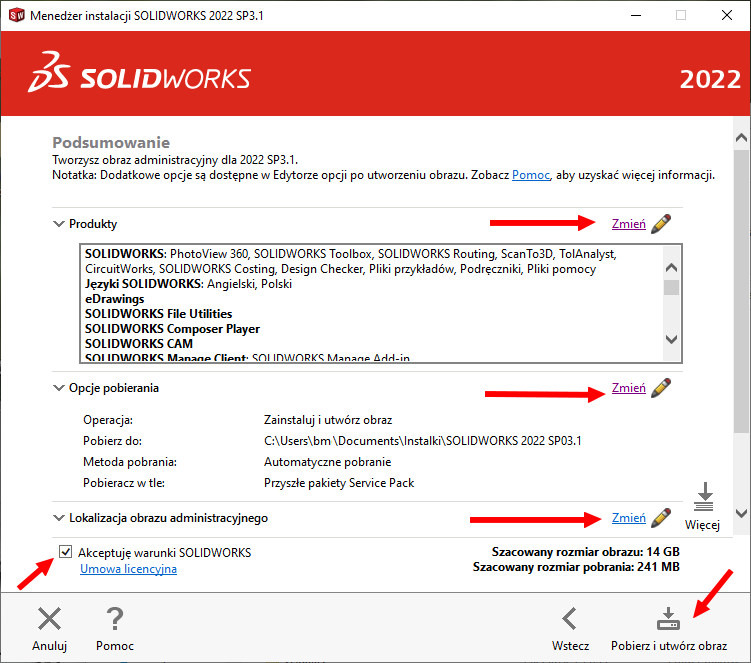751x663 pixels.
Task: Toggle Akceptuję warunki SOLIDWORKS checkbox
Action: (x=66, y=552)
